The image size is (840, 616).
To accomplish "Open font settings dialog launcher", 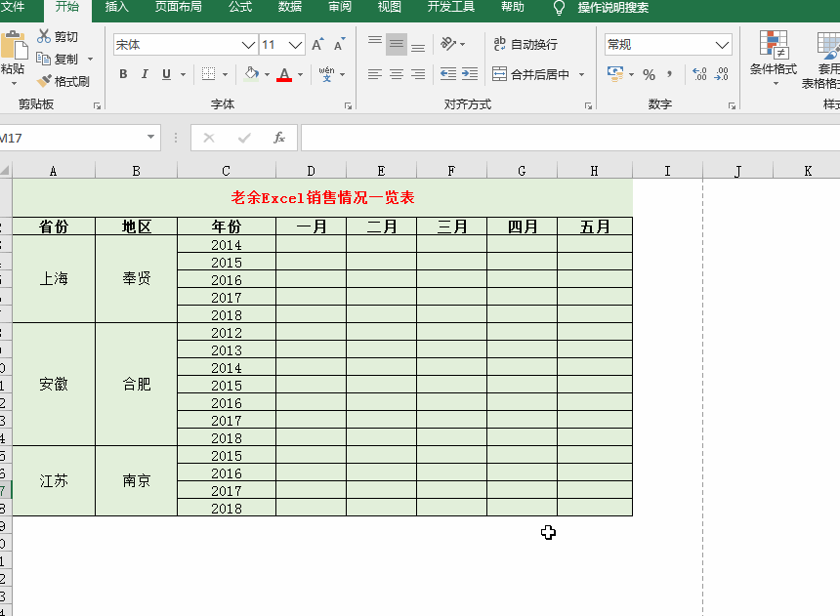I will [x=349, y=106].
